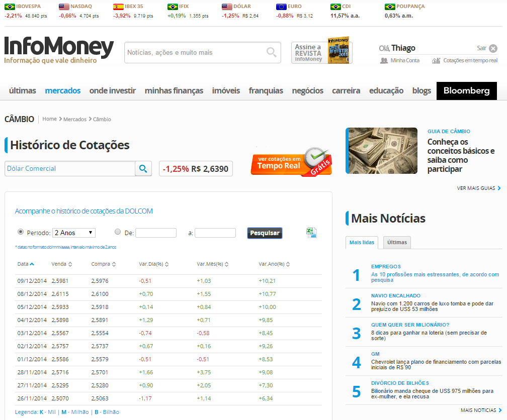Click the Sair close X icon
Screen dimensions: 507x420
point(493,48)
